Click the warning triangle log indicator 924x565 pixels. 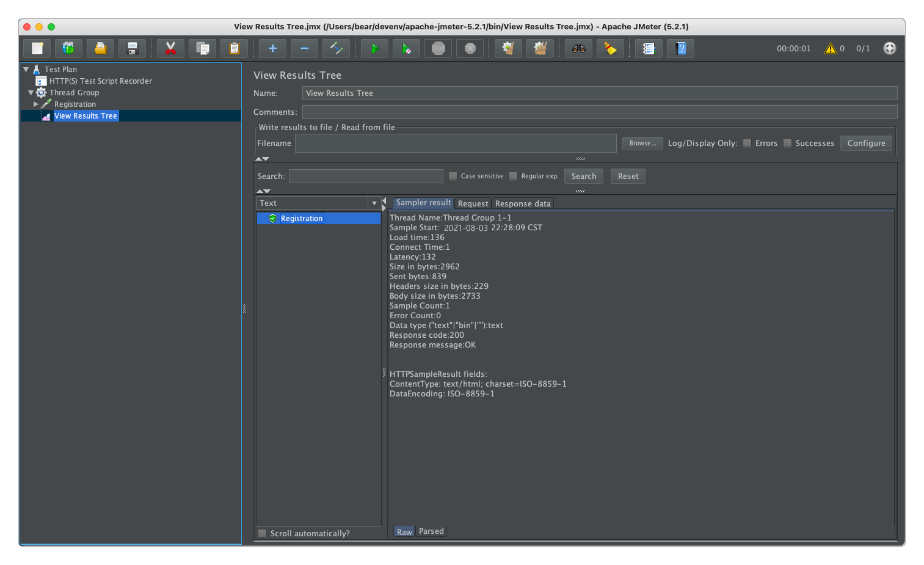831,48
